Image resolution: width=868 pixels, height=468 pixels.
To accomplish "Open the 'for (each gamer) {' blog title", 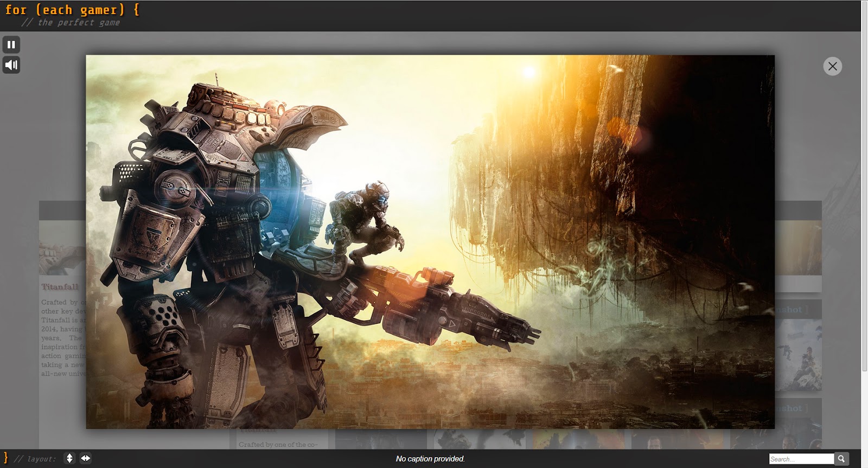I will 72,10.
